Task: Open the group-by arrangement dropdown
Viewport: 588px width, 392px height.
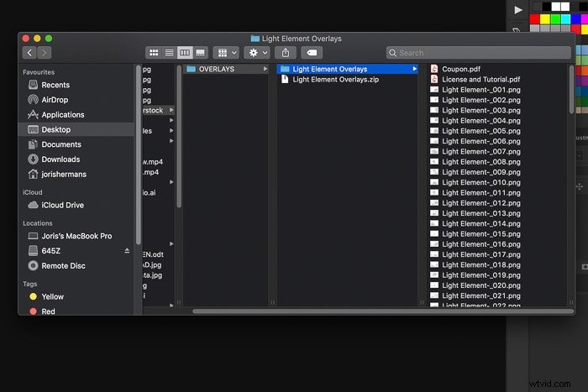Action: (x=226, y=53)
